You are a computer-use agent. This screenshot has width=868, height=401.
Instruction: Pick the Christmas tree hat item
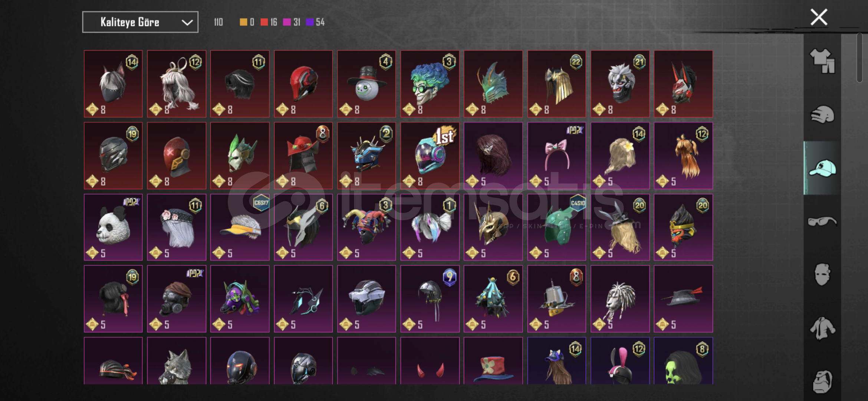pyautogui.click(x=493, y=299)
